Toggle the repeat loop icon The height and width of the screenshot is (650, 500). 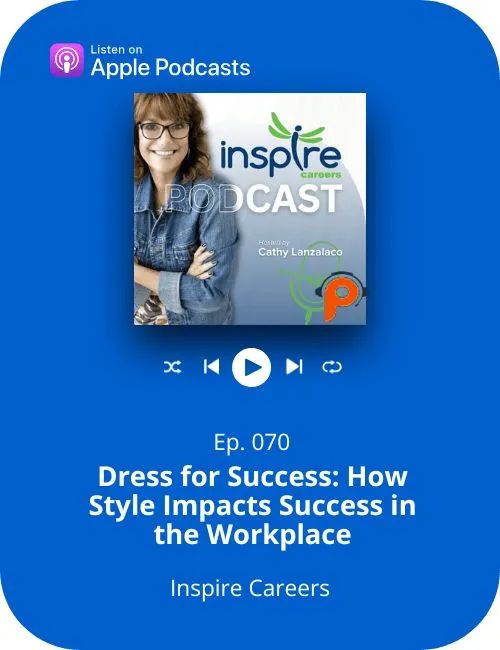332,367
